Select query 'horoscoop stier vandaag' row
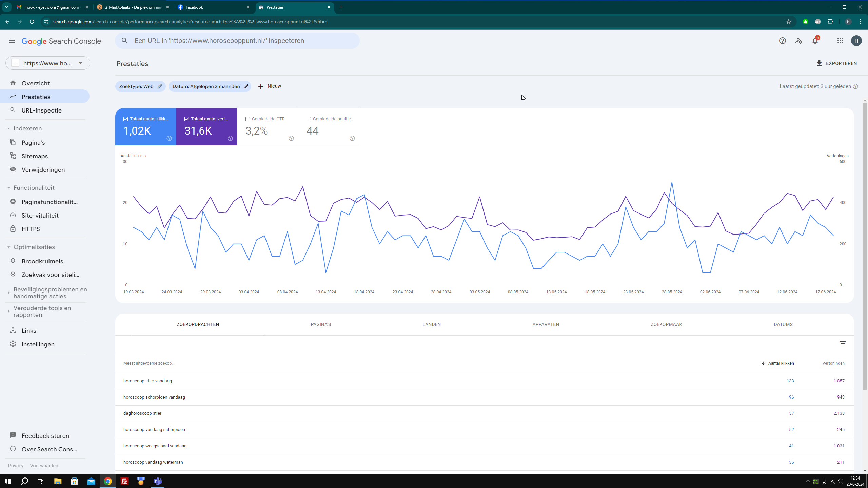The width and height of the screenshot is (868, 488). (x=484, y=381)
